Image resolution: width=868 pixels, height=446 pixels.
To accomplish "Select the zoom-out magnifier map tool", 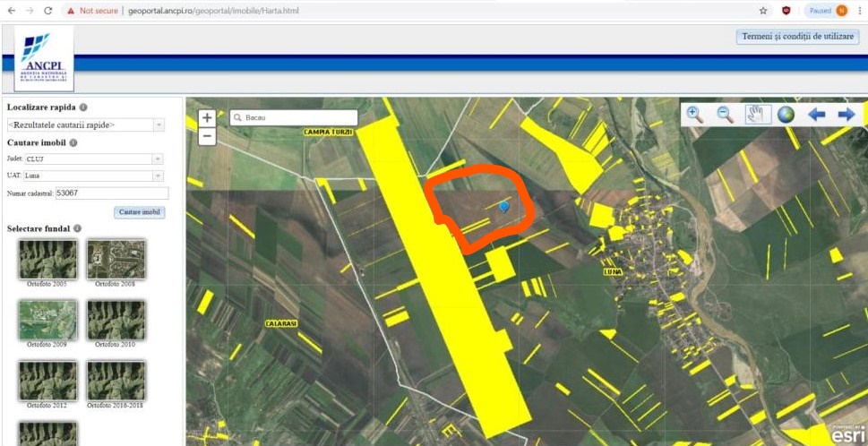I will click(726, 115).
